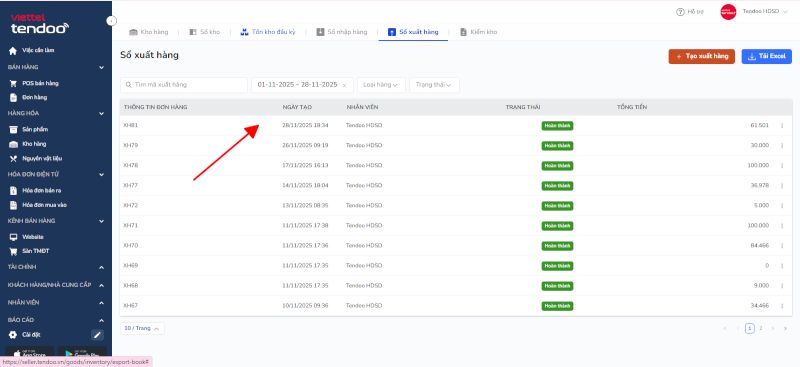Screen dimensions: 800x367
Task: Open the more options menu for row XH81
Action: coord(782,126)
